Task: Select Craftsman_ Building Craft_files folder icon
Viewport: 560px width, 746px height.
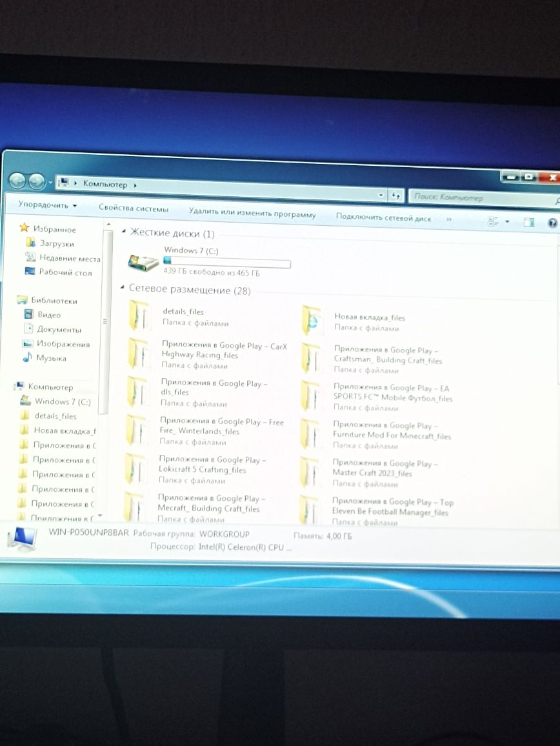Action: [312, 358]
